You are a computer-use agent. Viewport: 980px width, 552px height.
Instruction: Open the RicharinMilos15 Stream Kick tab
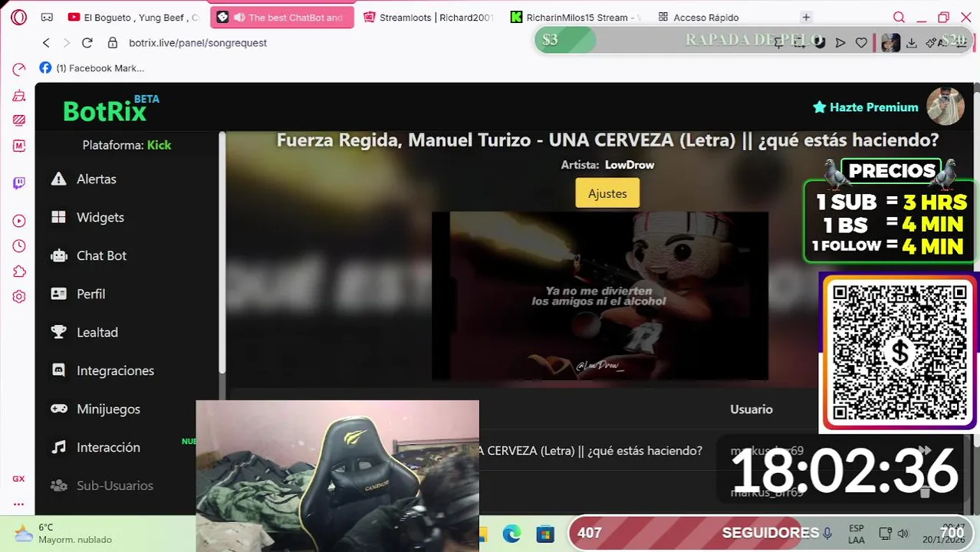tap(575, 17)
